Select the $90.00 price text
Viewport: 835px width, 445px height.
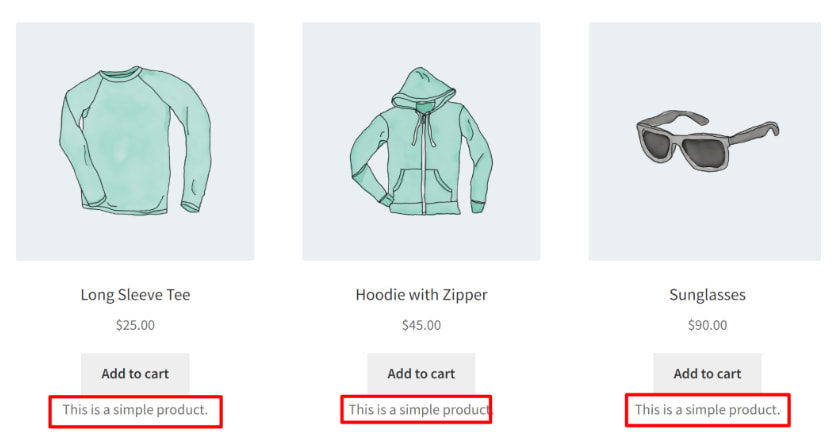[x=707, y=325]
